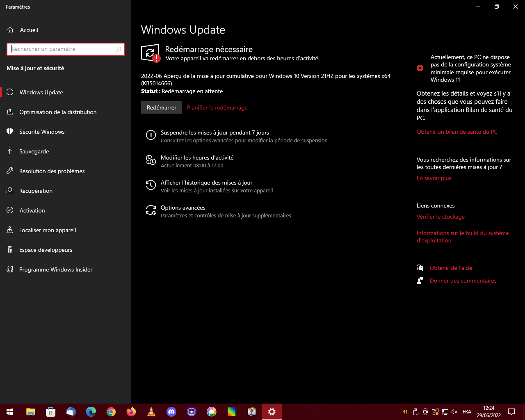Click the purple chip icon in the taskbar
This screenshot has width=525, height=420.
click(191, 412)
